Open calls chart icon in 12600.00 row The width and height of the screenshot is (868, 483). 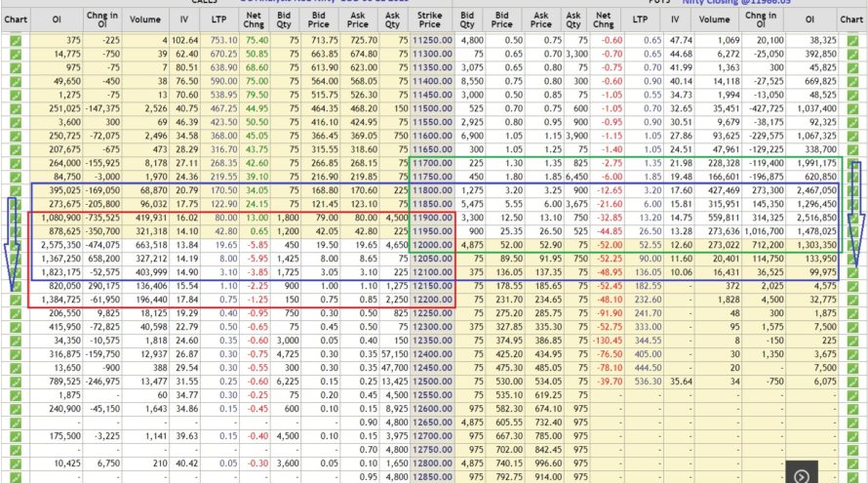click(16, 409)
